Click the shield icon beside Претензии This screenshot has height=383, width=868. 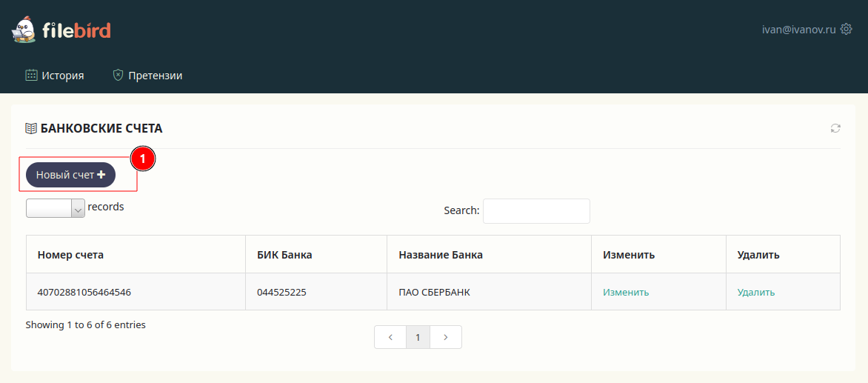[118, 75]
